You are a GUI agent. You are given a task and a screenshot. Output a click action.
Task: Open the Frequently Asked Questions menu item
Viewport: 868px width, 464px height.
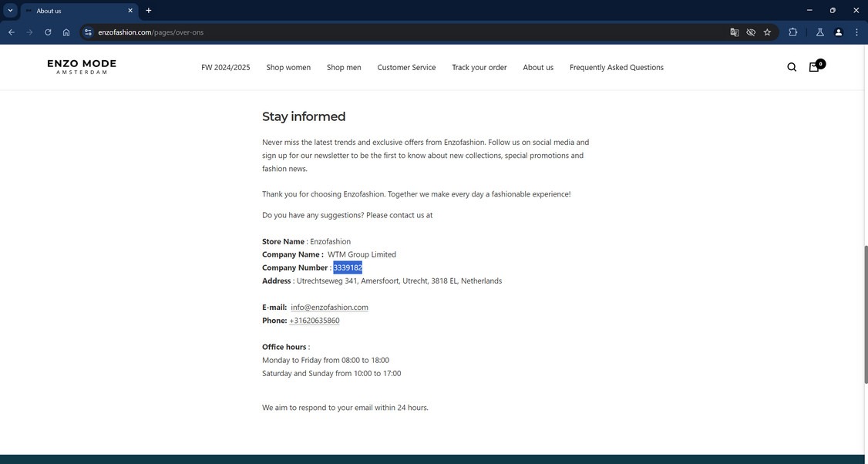click(x=616, y=68)
